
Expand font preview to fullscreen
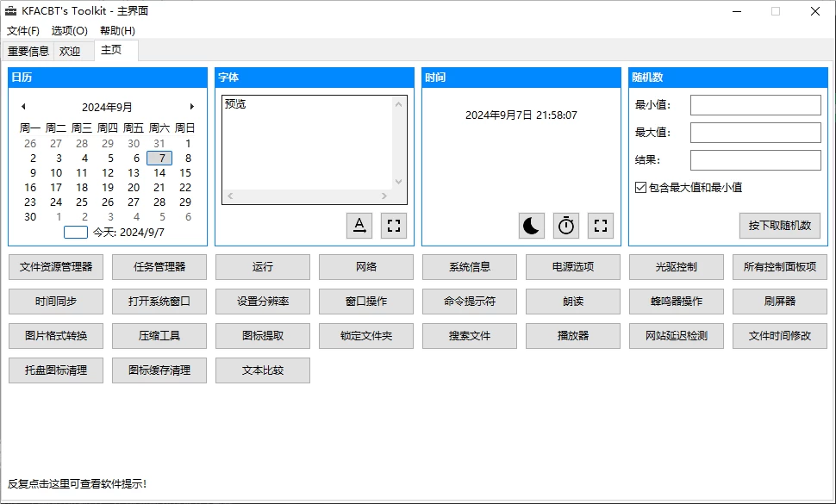tap(394, 226)
